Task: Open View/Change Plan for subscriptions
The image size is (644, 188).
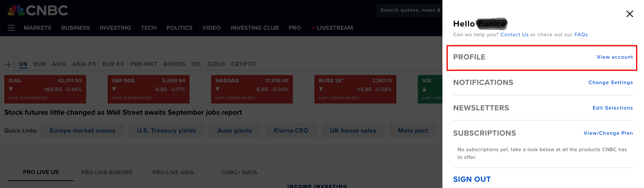Action: tap(608, 133)
